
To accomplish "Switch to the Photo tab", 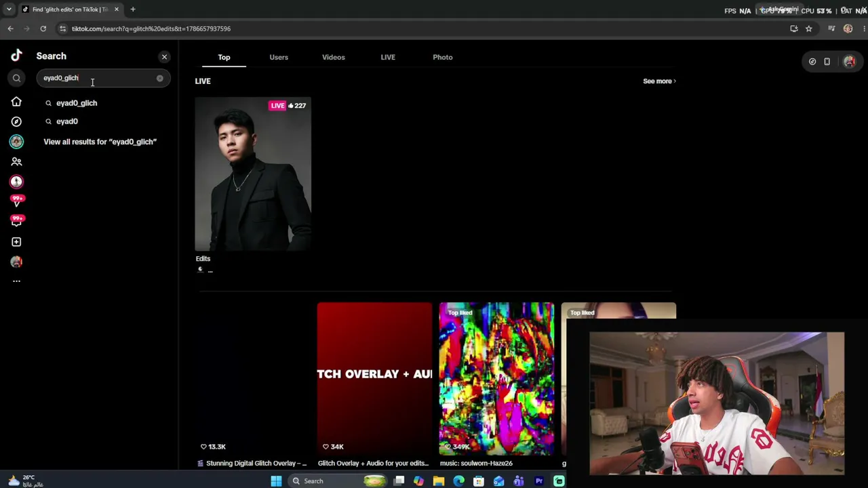I will 443,57.
